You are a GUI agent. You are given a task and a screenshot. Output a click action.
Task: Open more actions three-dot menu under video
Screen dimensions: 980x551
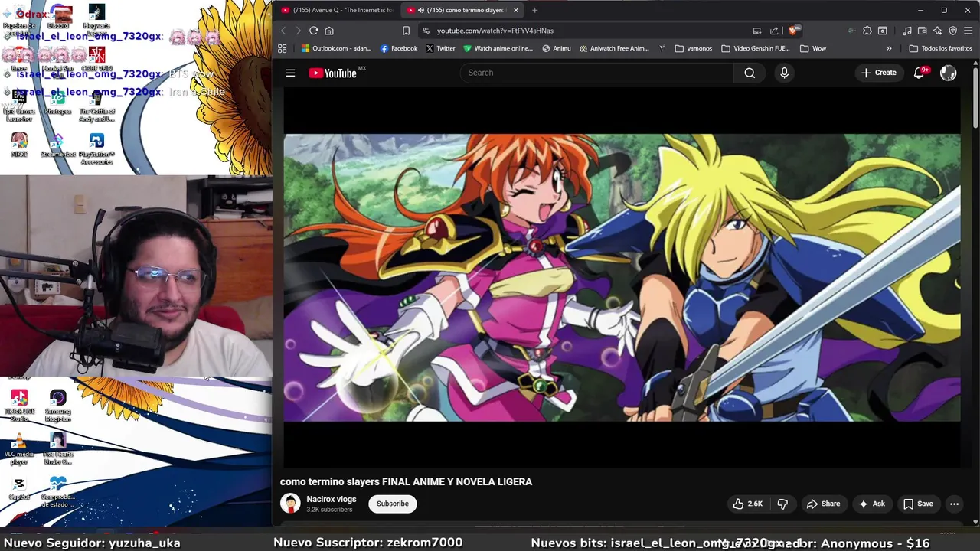(x=954, y=504)
